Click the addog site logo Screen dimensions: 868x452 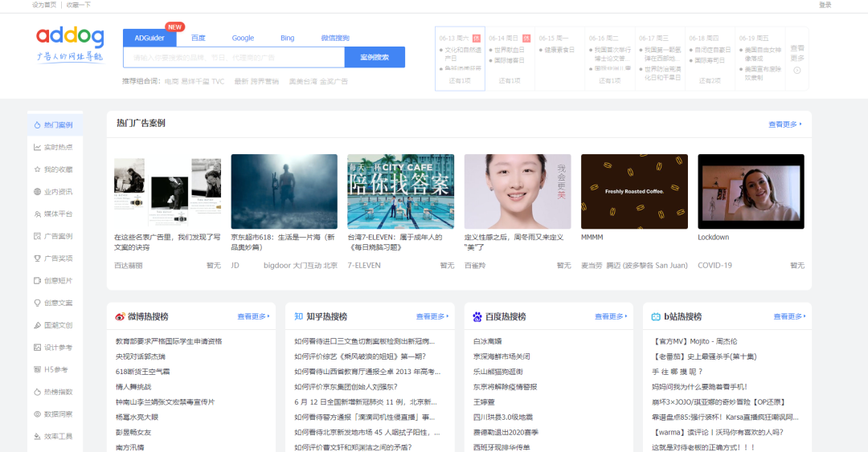click(70, 44)
